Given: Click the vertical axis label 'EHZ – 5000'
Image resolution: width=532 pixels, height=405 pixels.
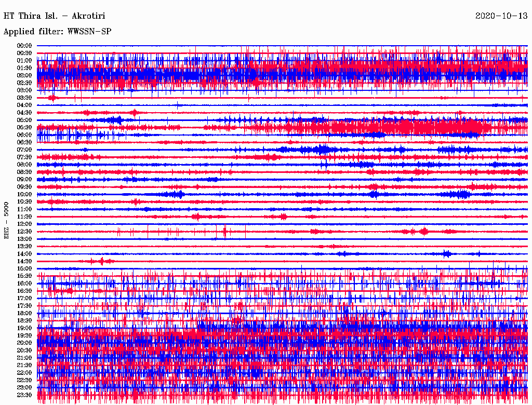Looking at the screenshot, I should (6, 221).
